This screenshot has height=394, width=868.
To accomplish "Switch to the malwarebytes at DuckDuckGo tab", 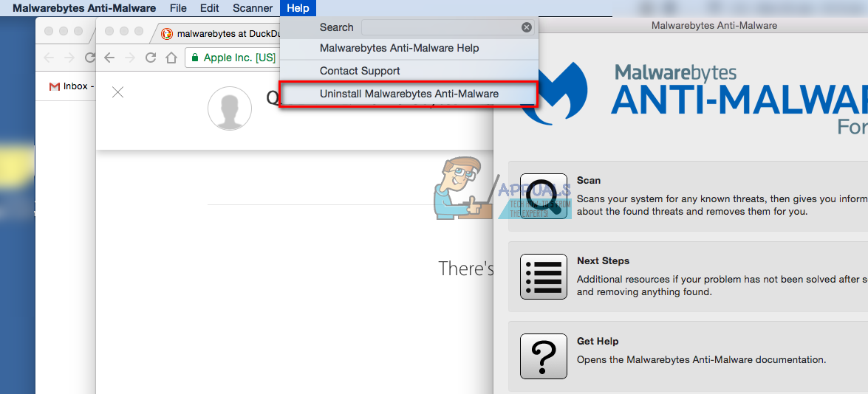I will pos(222,34).
